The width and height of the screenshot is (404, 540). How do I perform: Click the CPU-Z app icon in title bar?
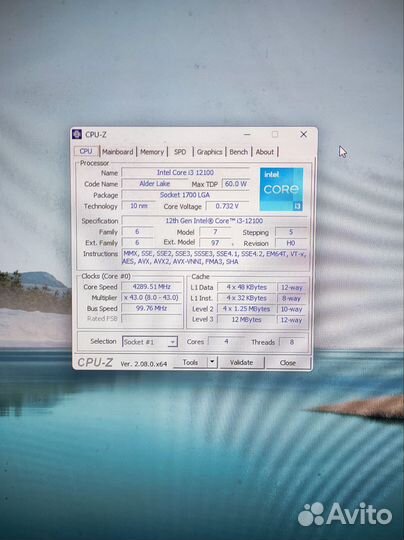click(76, 134)
